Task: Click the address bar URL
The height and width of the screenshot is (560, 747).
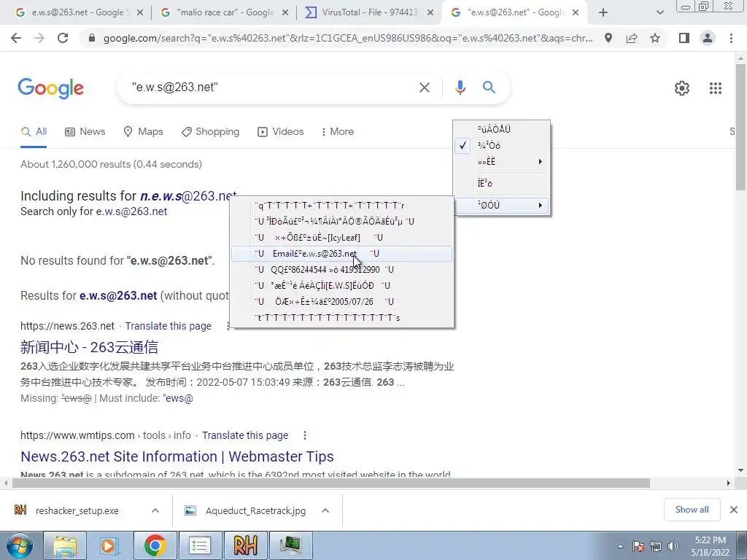Action: point(348,38)
